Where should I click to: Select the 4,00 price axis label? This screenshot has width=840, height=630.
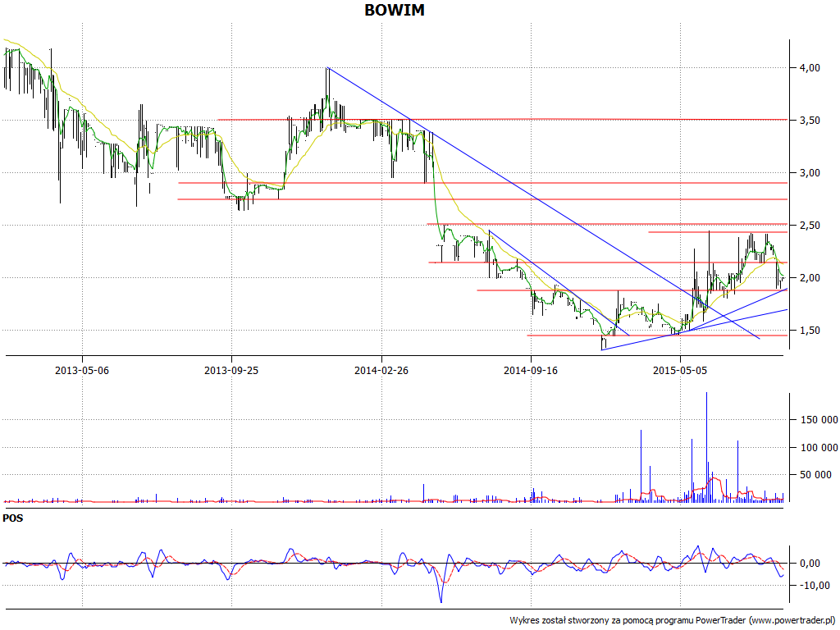click(x=809, y=67)
